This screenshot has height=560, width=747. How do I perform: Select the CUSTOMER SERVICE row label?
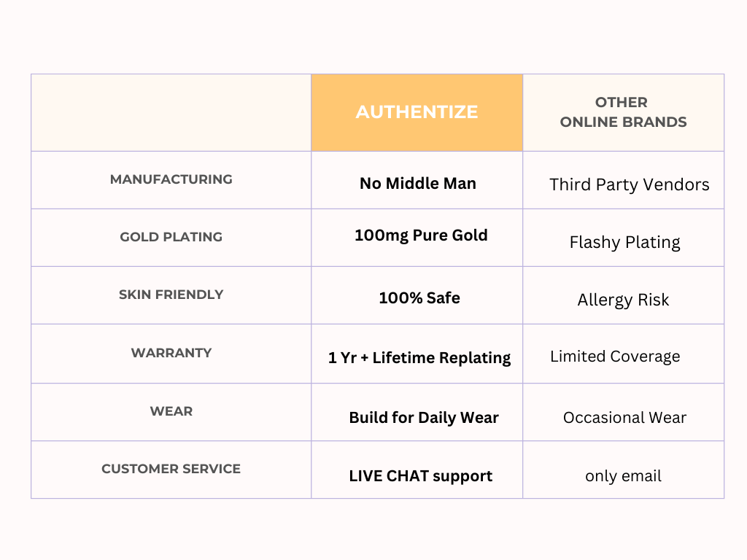tap(171, 469)
